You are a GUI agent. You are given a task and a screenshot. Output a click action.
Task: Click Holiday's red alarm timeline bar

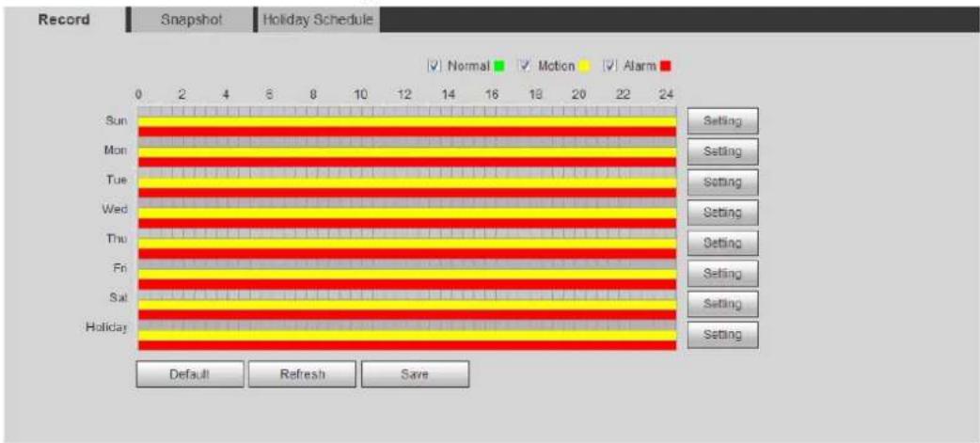coord(407,345)
